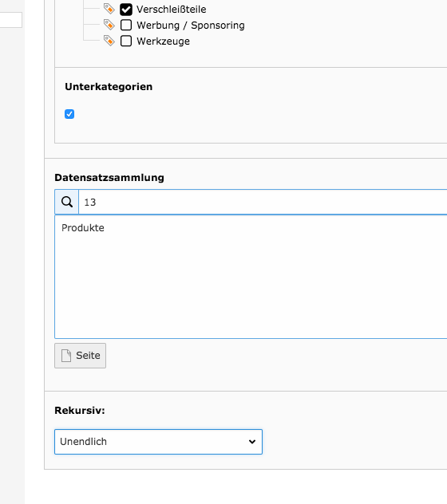Viewport: 447px width, 504px height.
Task: Select the Verschleißteile tree label
Action: (171, 10)
